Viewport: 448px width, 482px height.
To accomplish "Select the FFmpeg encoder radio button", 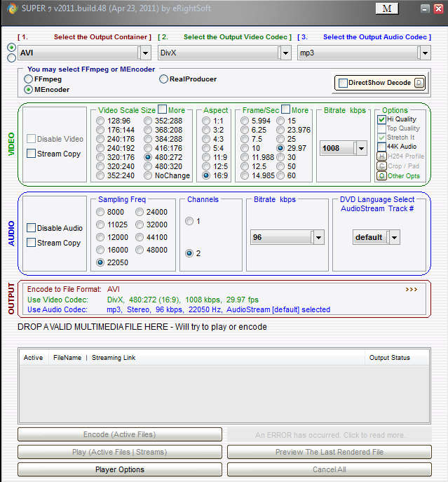I will (28, 79).
